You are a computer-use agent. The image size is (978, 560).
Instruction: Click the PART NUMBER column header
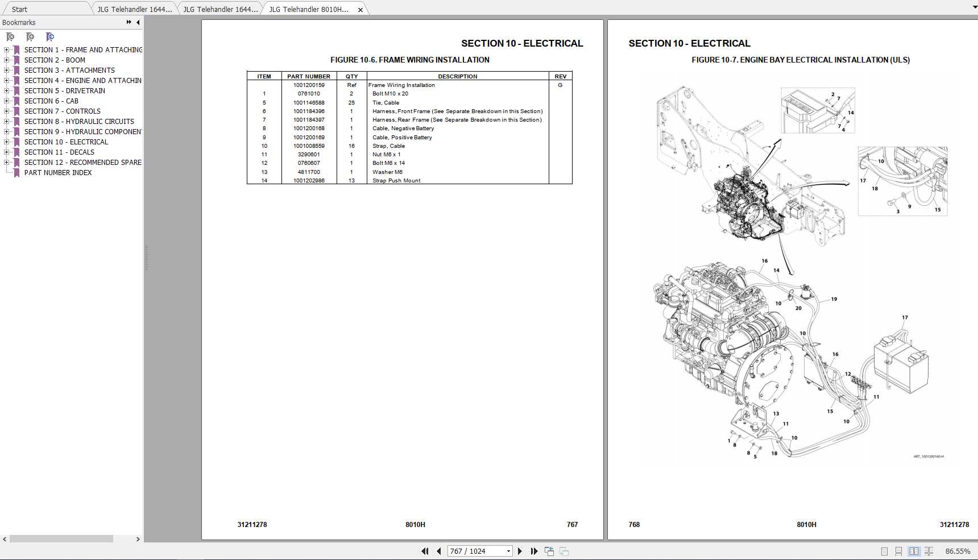pos(309,76)
